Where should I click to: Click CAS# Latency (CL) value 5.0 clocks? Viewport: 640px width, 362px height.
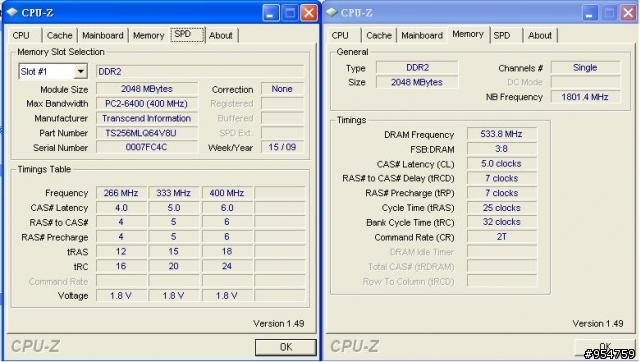click(x=502, y=164)
